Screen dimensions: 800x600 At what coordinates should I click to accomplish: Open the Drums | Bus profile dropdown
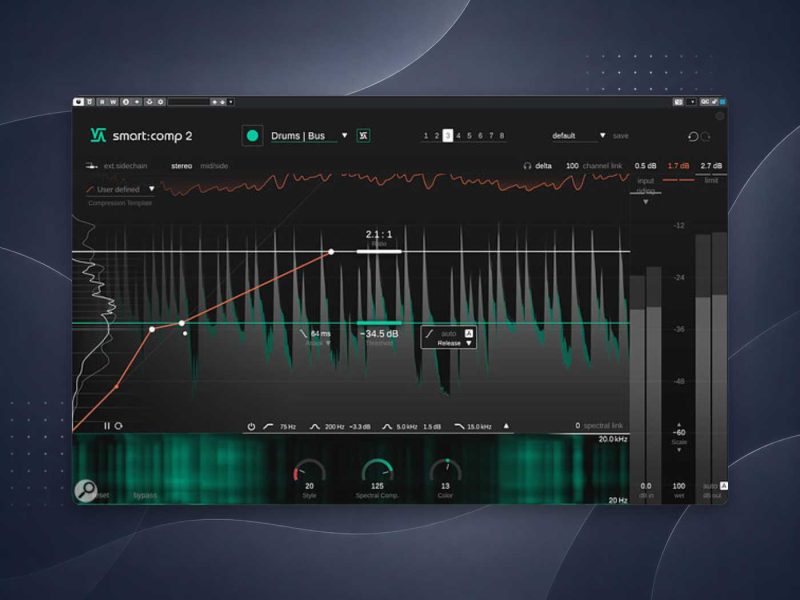(344, 135)
